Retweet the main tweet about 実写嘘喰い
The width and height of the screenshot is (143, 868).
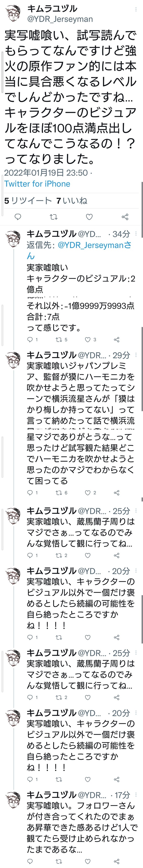coord(54,217)
